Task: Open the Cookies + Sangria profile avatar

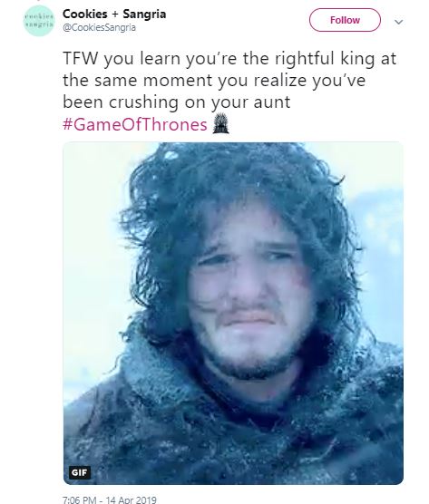Action: (x=39, y=21)
